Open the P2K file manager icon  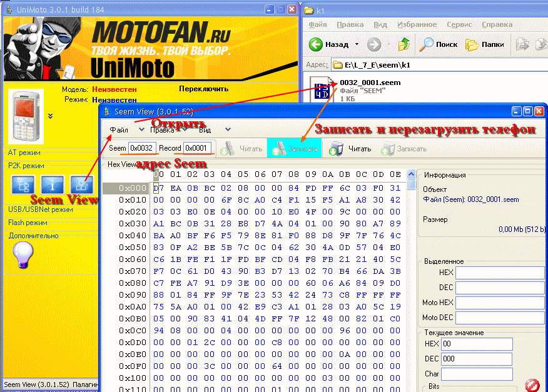pyautogui.click(x=23, y=184)
